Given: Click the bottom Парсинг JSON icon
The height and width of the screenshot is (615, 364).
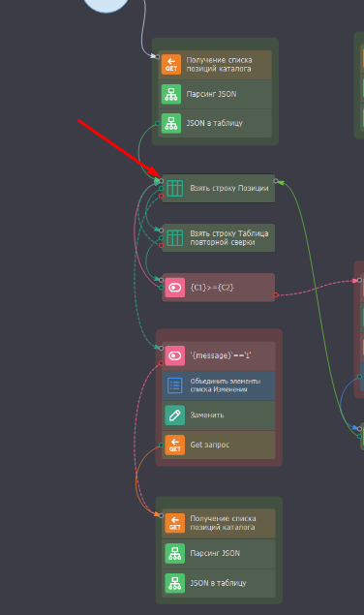Looking at the screenshot, I should tap(175, 553).
